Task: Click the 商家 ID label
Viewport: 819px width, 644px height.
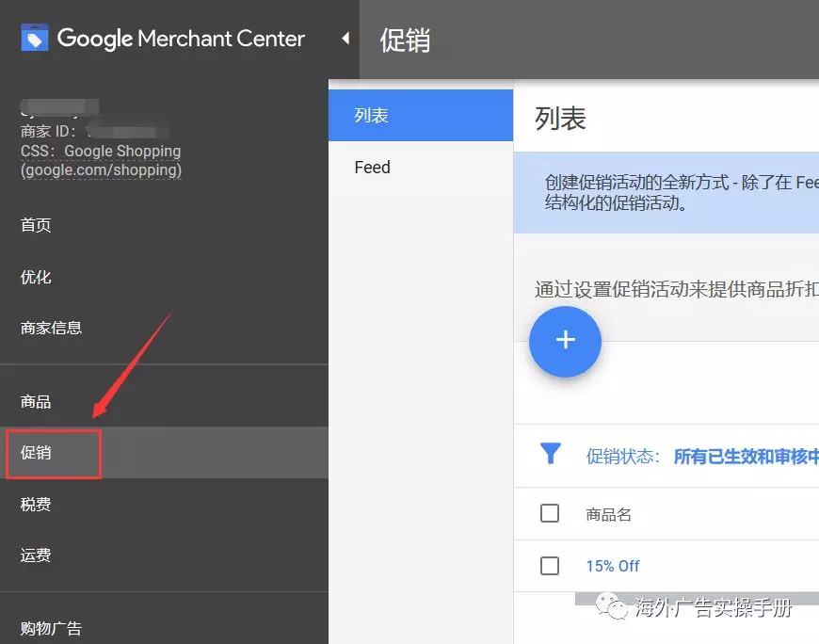Action: 48,131
